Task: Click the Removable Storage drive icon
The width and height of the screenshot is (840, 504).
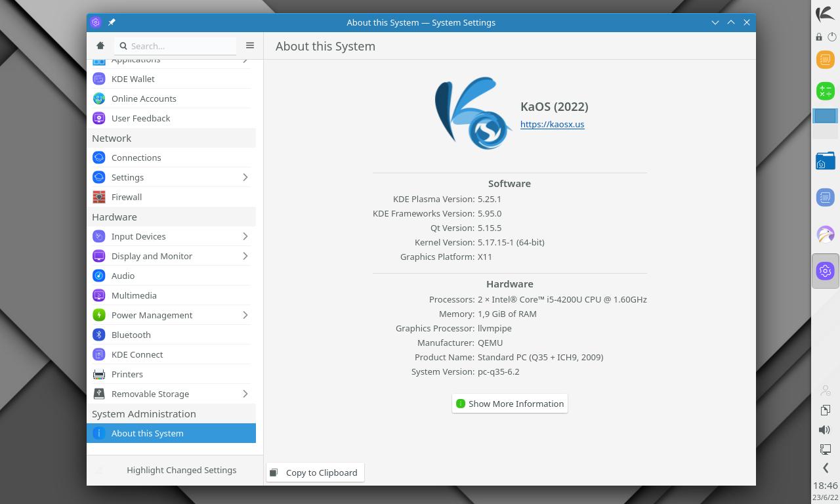Action: [99, 394]
